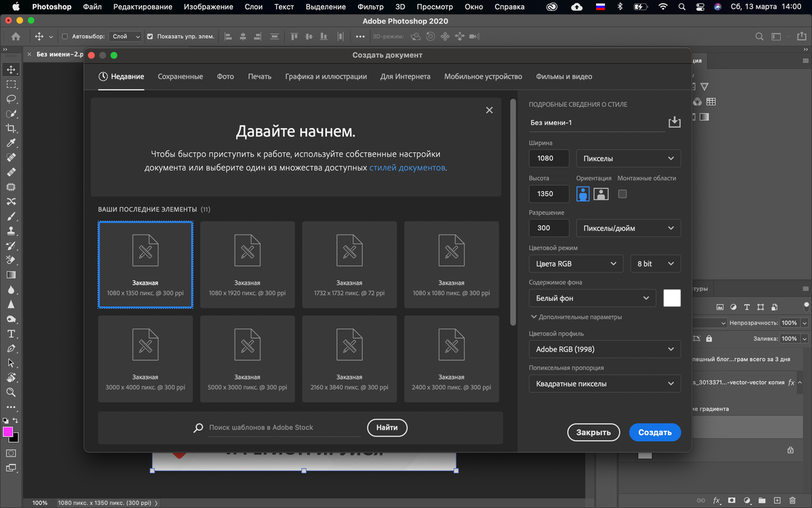Viewport: 812px width, 508px height.
Task: Select the Horizontal Type tool
Action: (11, 334)
